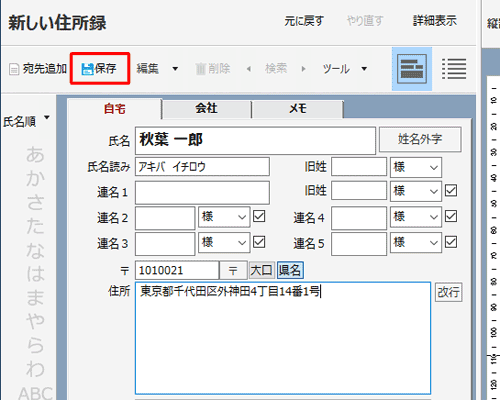Click the 姓名外字 button
This screenshot has height=400, width=500.
pyautogui.click(x=420, y=139)
